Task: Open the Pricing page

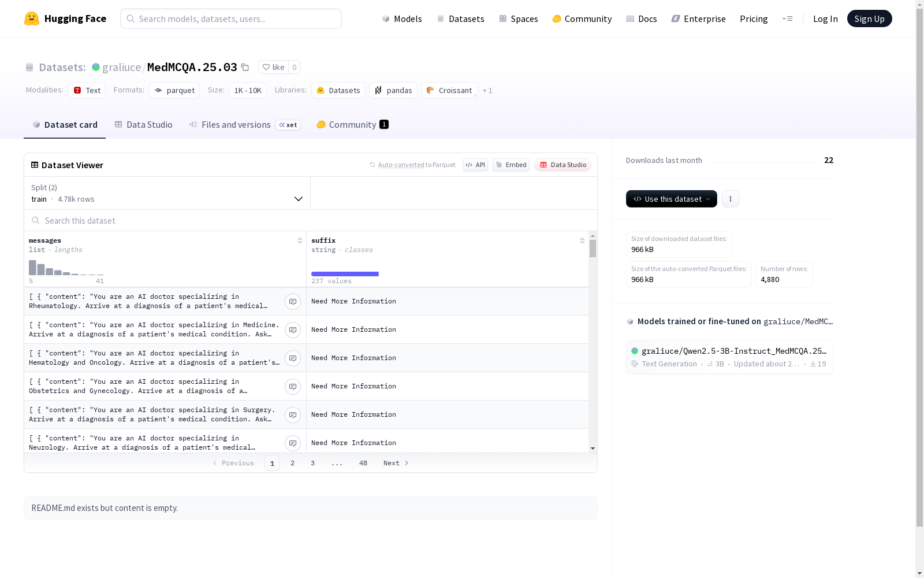Action: [x=754, y=18]
